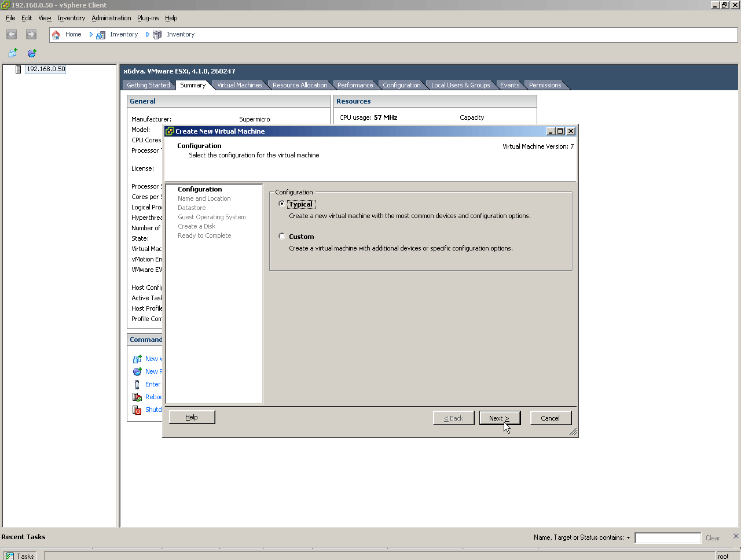This screenshot has width=741, height=560.
Task: Click the 'Create a Disk' wizard step
Action: point(196,226)
